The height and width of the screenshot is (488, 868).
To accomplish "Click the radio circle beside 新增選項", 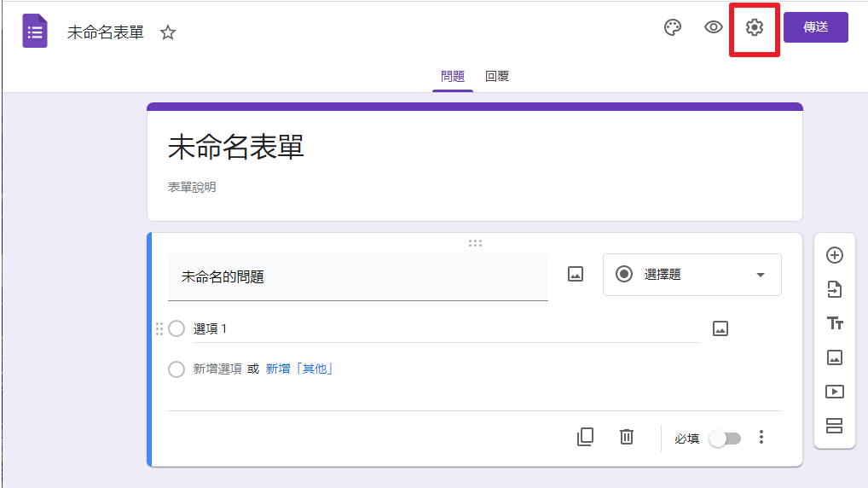I will pyautogui.click(x=176, y=369).
